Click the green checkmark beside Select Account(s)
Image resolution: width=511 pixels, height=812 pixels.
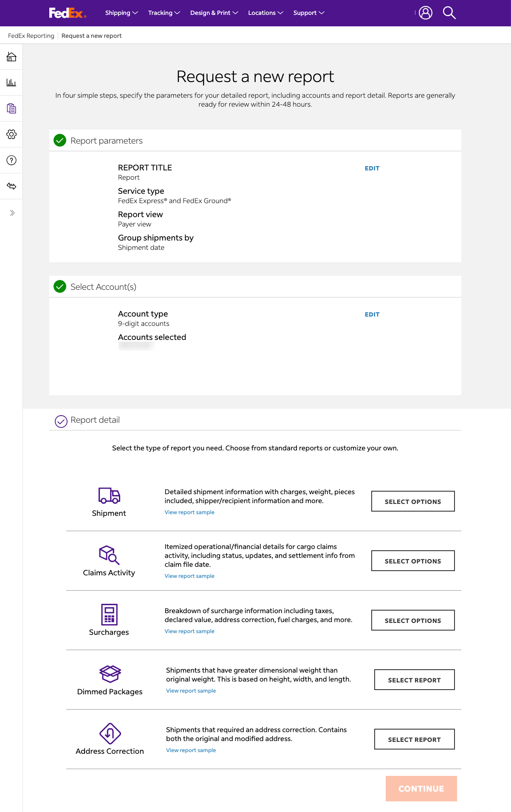pyautogui.click(x=60, y=286)
